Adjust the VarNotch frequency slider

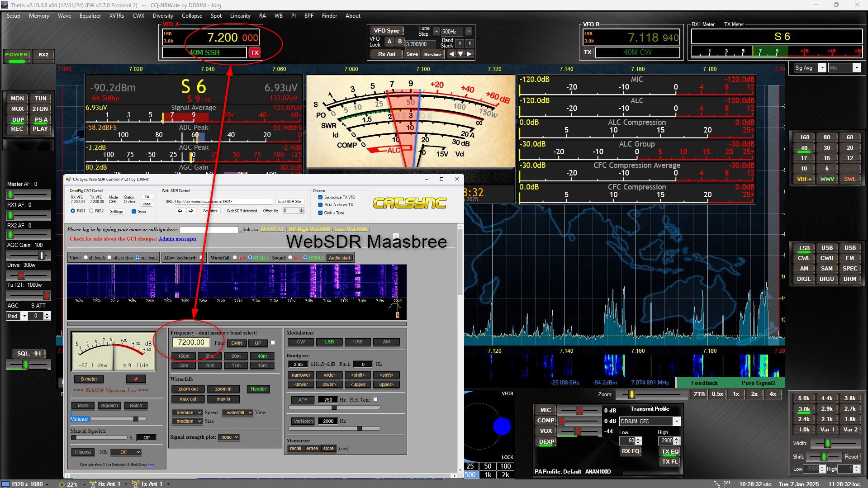coord(334,428)
